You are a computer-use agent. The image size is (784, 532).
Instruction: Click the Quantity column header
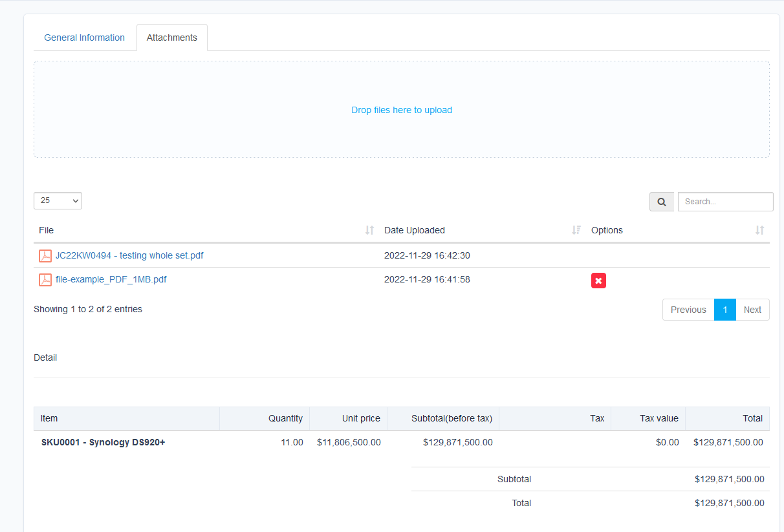click(x=285, y=418)
